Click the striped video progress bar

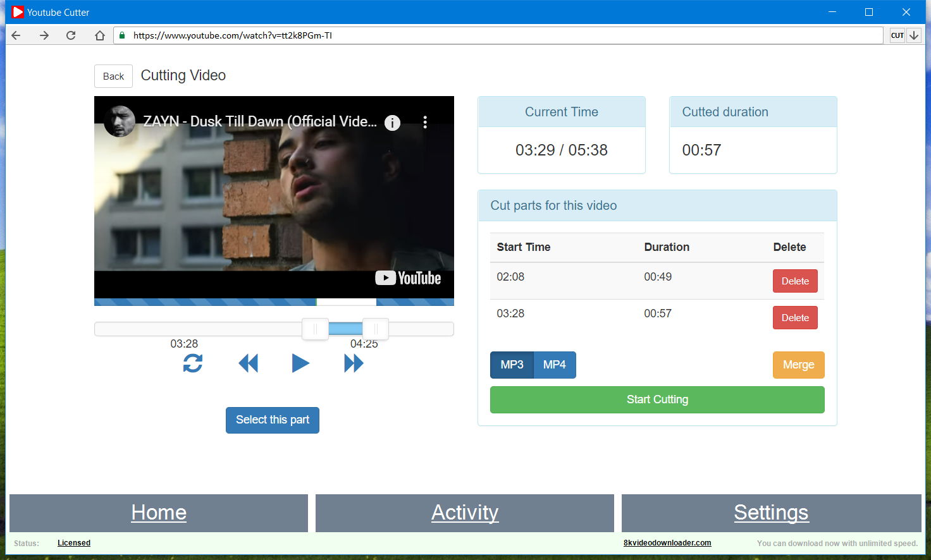[x=274, y=302]
